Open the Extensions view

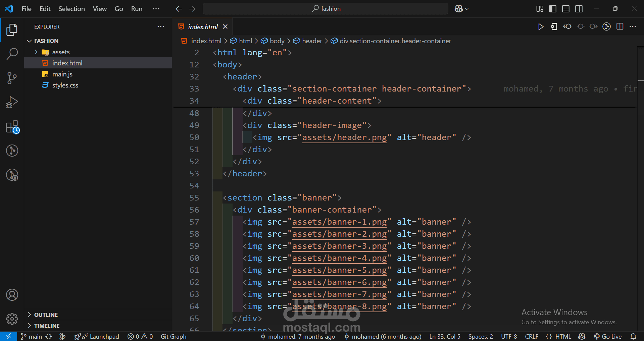(13, 127)
